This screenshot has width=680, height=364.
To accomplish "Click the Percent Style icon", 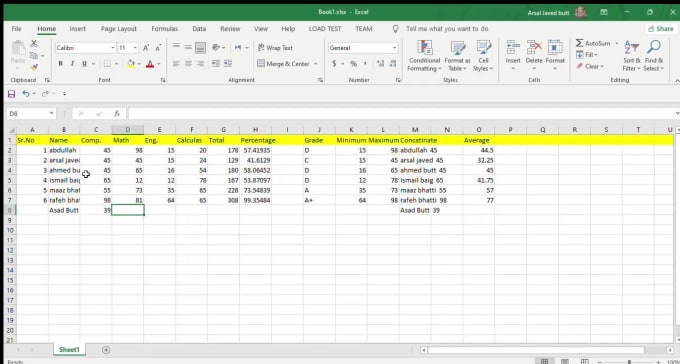I will click(x=353, y=64).
